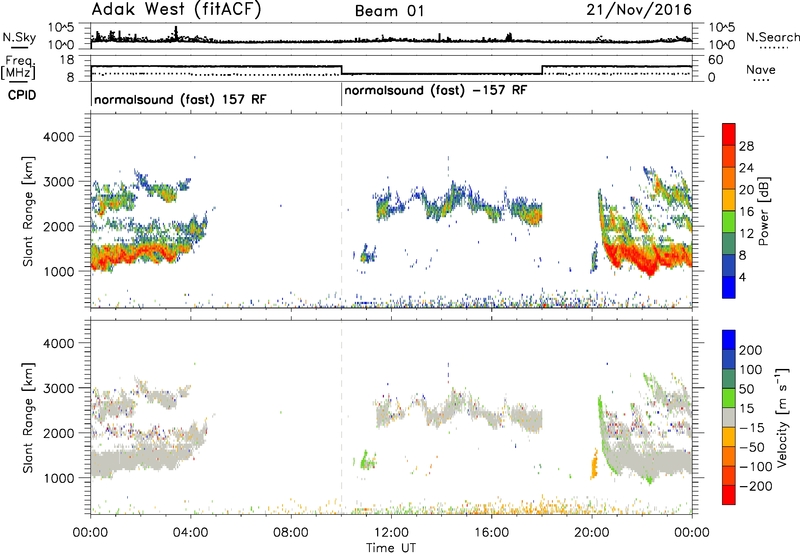Click the dark blue 200 band of the velocity colorbar
800x554 pixels.
click(x=729, y=340)
